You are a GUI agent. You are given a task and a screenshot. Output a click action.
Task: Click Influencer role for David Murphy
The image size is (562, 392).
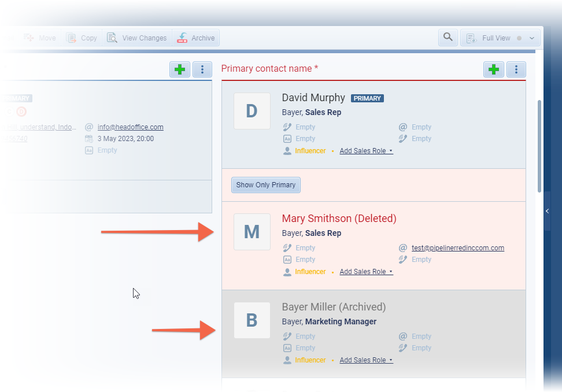coord(310,151)
